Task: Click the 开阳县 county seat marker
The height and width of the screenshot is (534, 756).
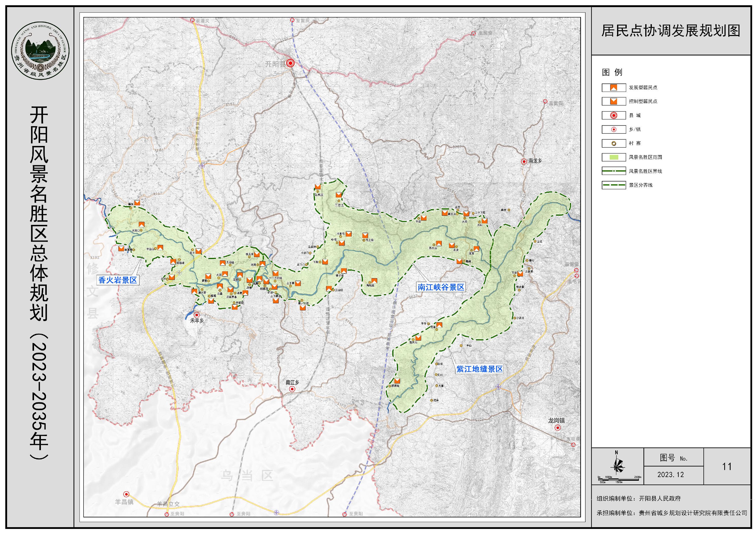Action: pyautogui.click(x=290, y=63)
